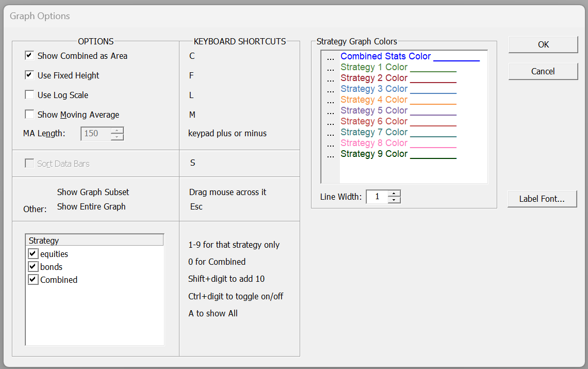588x369 pixels.
Task: Click the ellipsis next to Combined Stats Color
Action: 331,57
